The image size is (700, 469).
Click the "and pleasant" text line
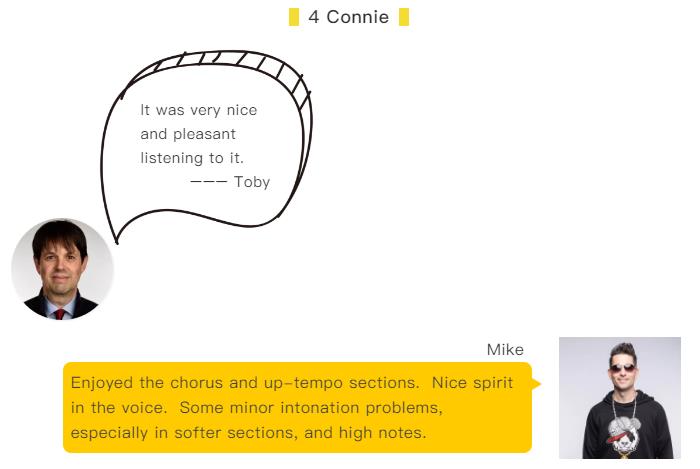pos(188,134)
